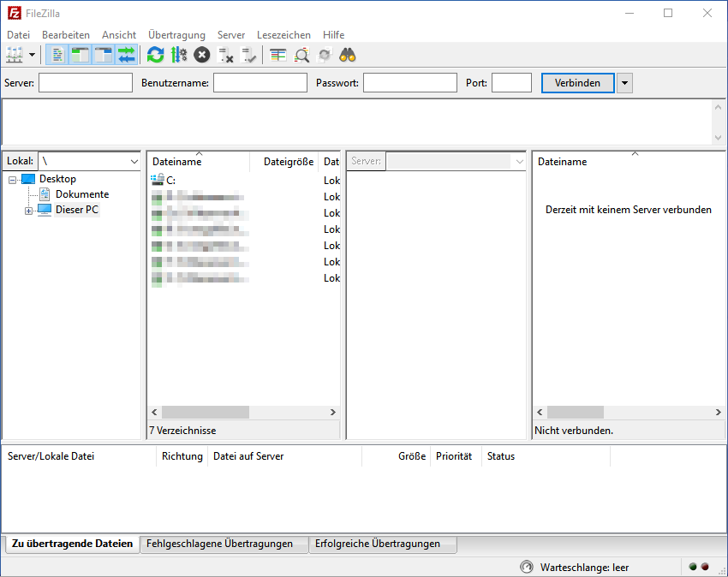Select the C: drive entry
This screenshot has width=728, height=577.
(170, 181)
